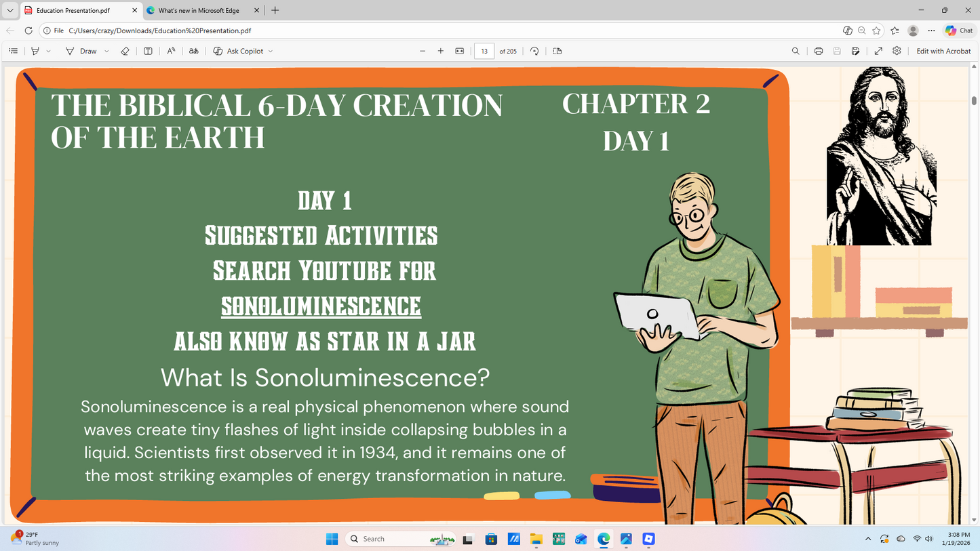Open the Windows Start menu
This screenshot has width=980, height=551.
click(x=332, y=539)
